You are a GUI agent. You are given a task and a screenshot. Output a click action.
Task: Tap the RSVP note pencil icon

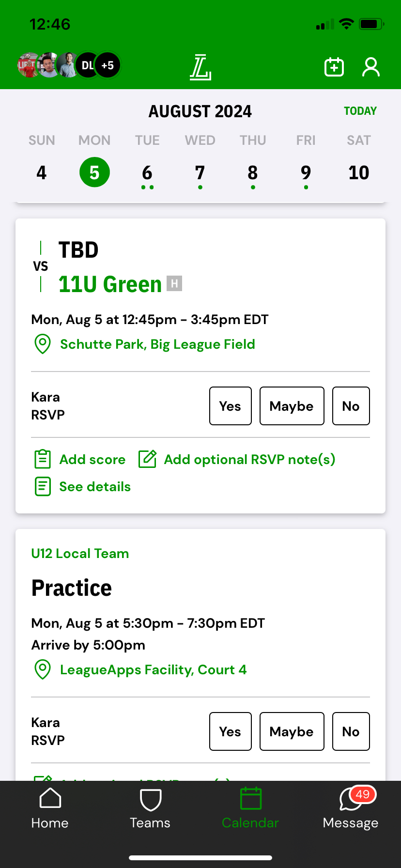pos(147,459)
